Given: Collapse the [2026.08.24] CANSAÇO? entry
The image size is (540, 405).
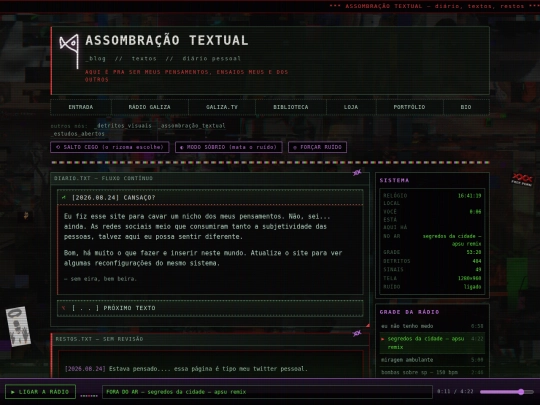Looking at the screenshot, I should 210,197.
